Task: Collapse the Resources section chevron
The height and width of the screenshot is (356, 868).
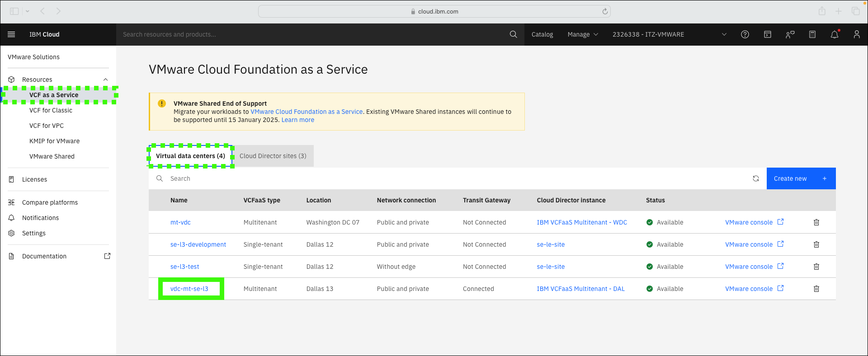Action: [105, 80]
